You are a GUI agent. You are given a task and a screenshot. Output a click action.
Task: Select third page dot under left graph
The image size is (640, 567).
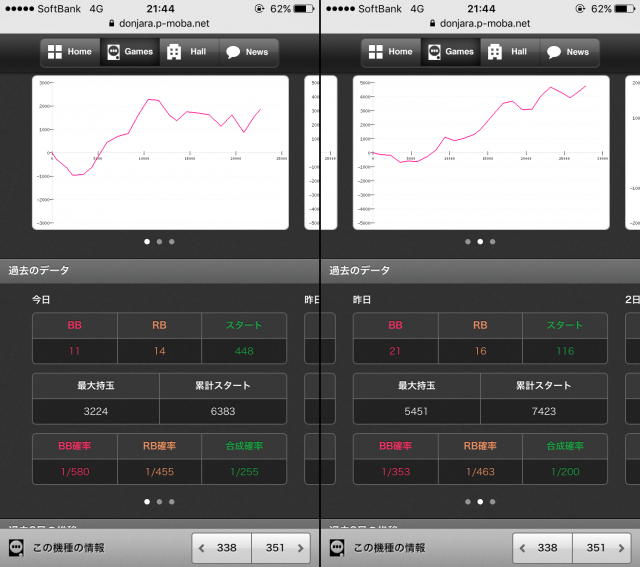172,241
